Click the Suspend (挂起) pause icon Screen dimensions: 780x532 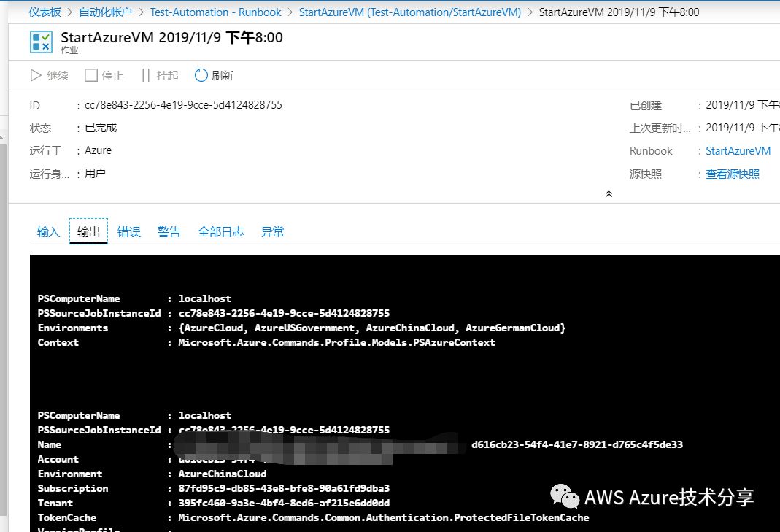pyautogui.click(x=146, y=75)
